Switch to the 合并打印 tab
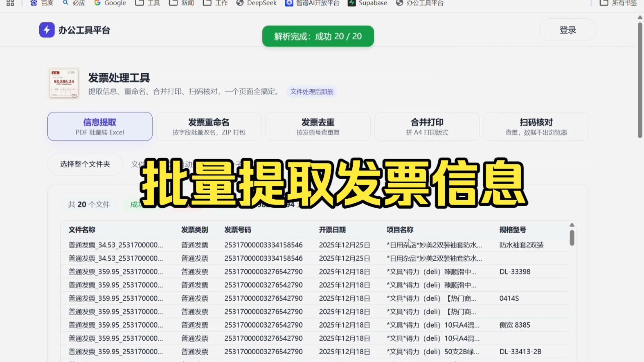Screen dimensions: 644x362 (427, 126)
